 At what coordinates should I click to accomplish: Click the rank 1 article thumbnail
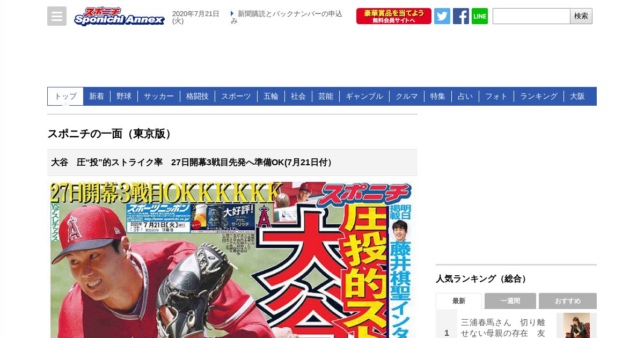(x=576, y=326)
